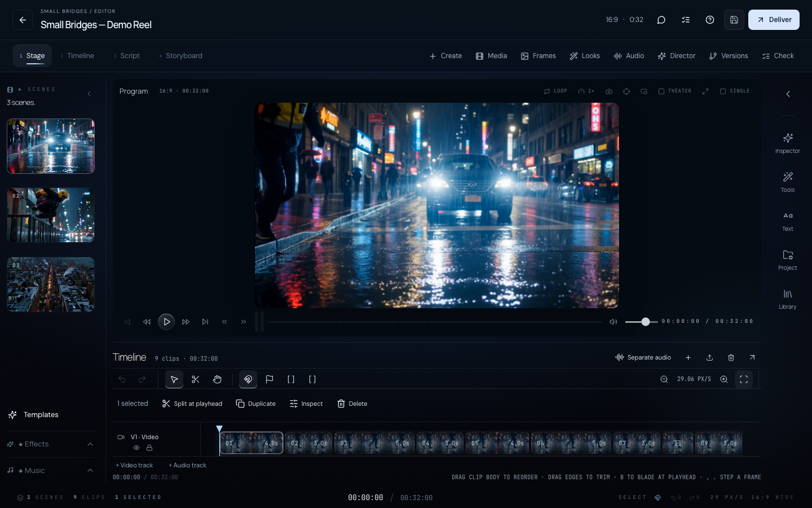
Task: Duplicate the selected clip
Action: coord(256,404)
